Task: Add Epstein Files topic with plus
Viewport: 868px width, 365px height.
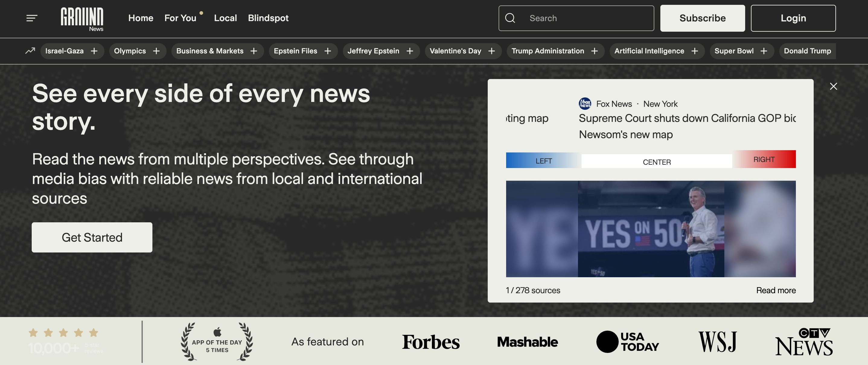Action: pos(327,51)
